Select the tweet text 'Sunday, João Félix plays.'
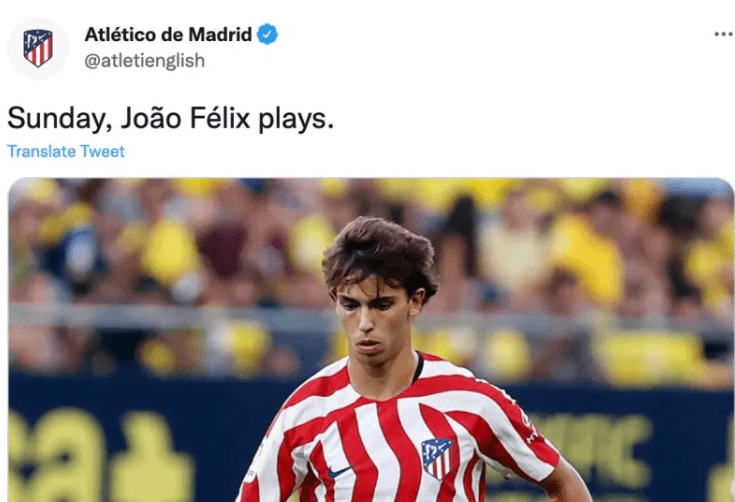 [171, 118]
